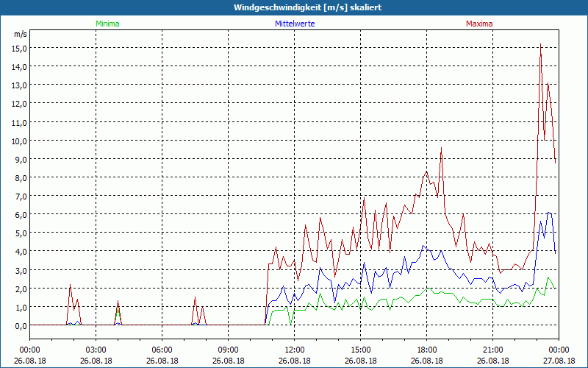
Task: Click the '8,0' y-axis value
Action: click(21, 178)
